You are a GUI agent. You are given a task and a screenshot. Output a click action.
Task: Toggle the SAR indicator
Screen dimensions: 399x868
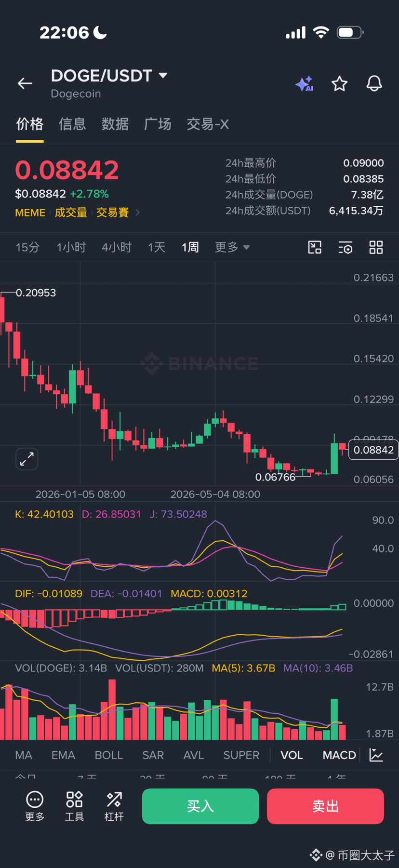coord(153,755)
